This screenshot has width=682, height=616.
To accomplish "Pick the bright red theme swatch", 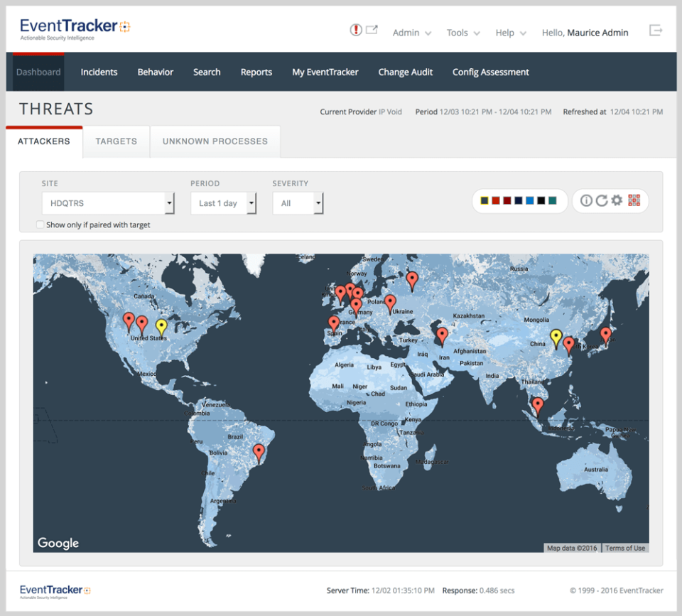I will (495, 200).
